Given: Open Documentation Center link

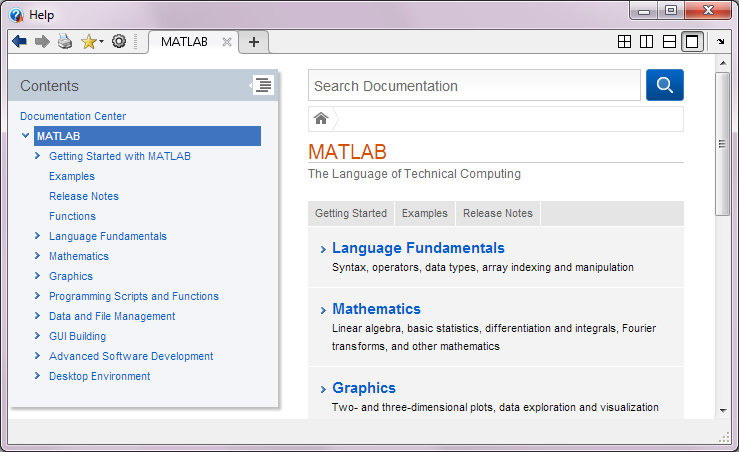Looking at the screenshot, I should [x=73, y=116].
